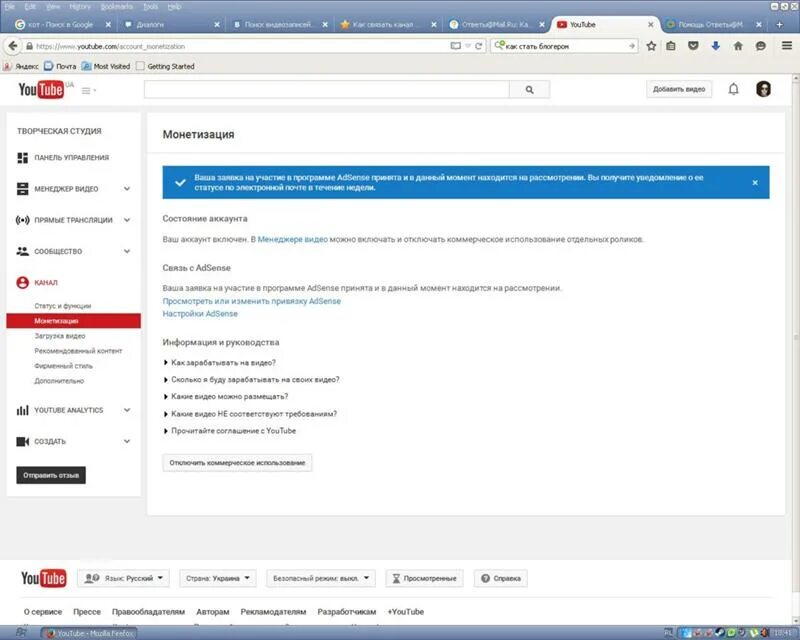Click the YouTube search magnifier button
The width and height of the screenshot is (800, 640).
click(530, 89)
